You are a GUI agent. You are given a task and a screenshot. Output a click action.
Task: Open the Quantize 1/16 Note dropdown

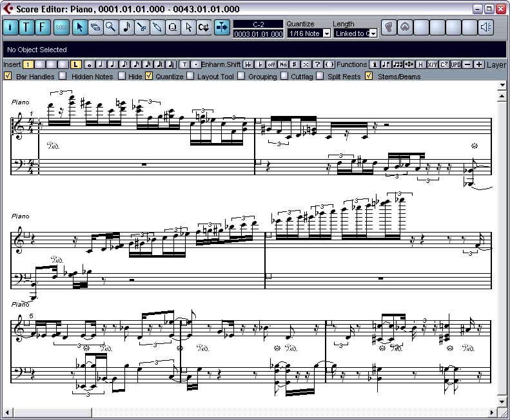pyautogui.click(x=326, y=33)
